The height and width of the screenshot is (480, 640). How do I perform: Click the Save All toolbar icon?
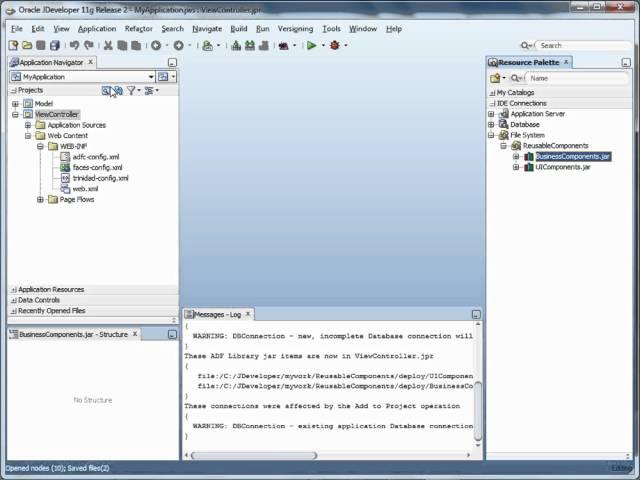point(54,46)
